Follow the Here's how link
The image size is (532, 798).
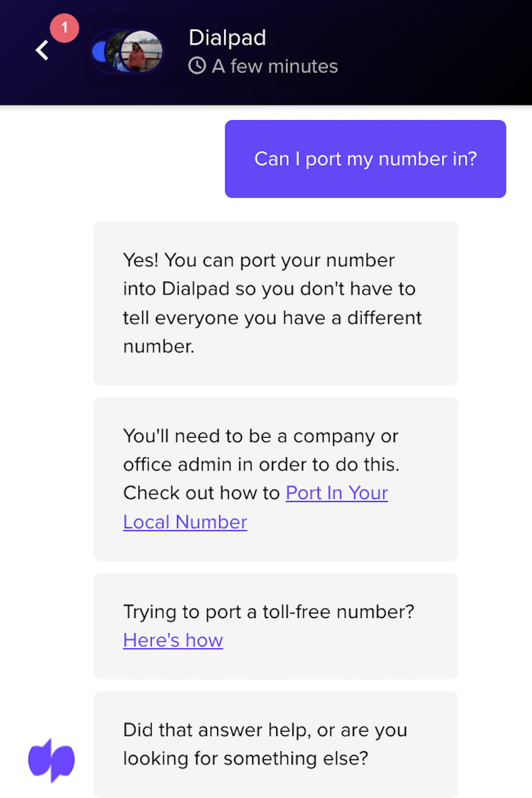point(173,640)
